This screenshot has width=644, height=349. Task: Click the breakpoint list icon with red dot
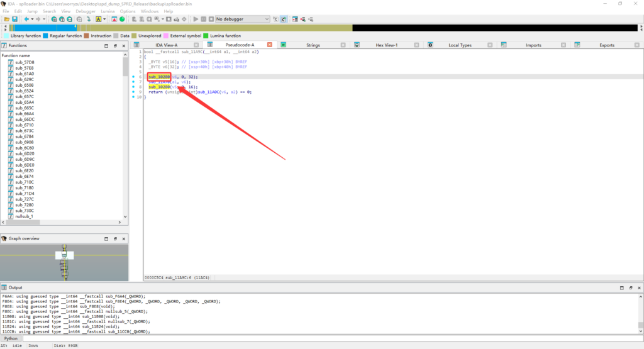(x=295, y=19)
